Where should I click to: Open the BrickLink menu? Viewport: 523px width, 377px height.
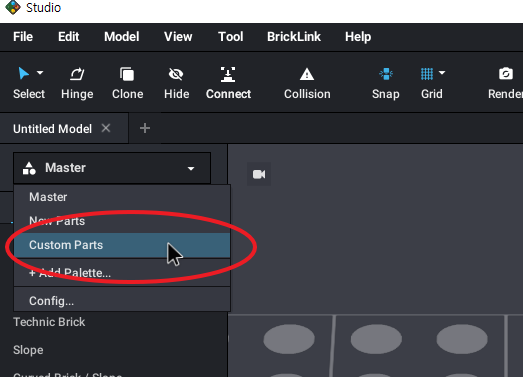coord(294,37)
